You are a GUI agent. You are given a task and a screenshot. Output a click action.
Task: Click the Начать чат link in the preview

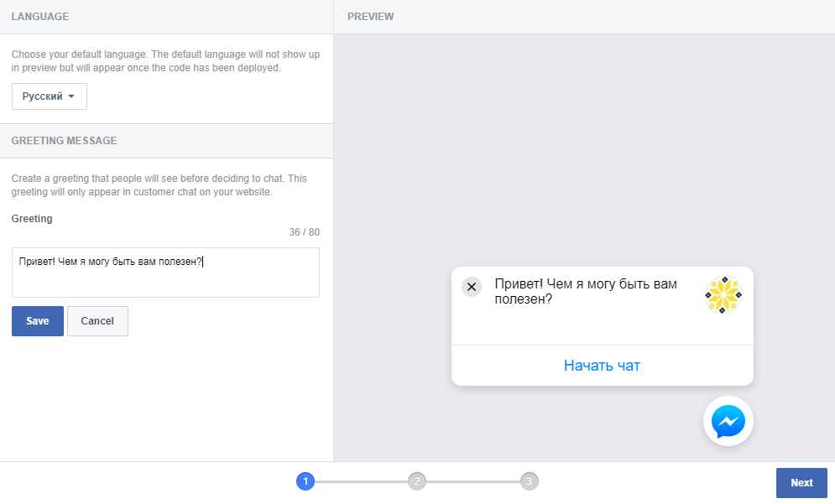pos(602,366)
